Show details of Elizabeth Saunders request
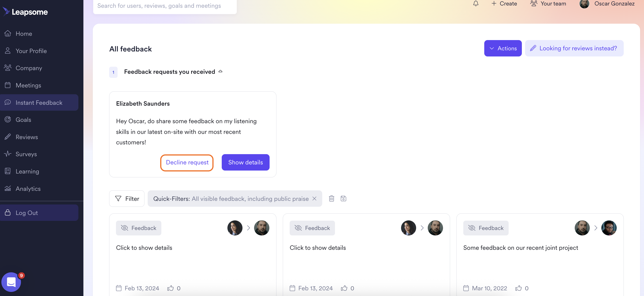The image size is (644, 296). pos(245,162)
